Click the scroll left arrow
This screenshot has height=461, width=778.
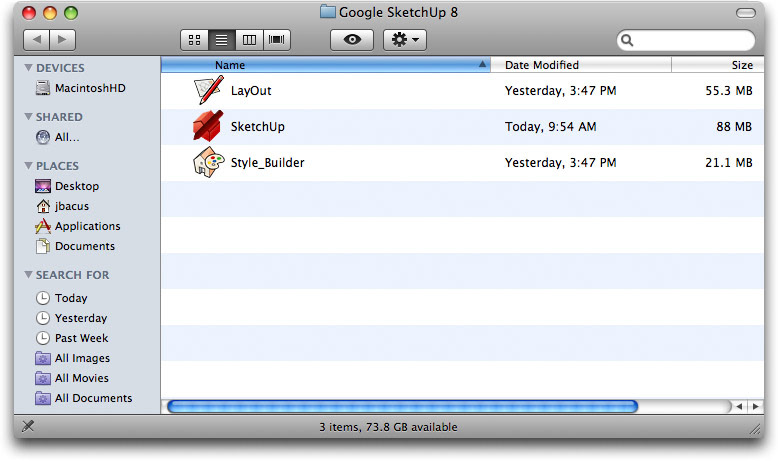pos(739,406)
